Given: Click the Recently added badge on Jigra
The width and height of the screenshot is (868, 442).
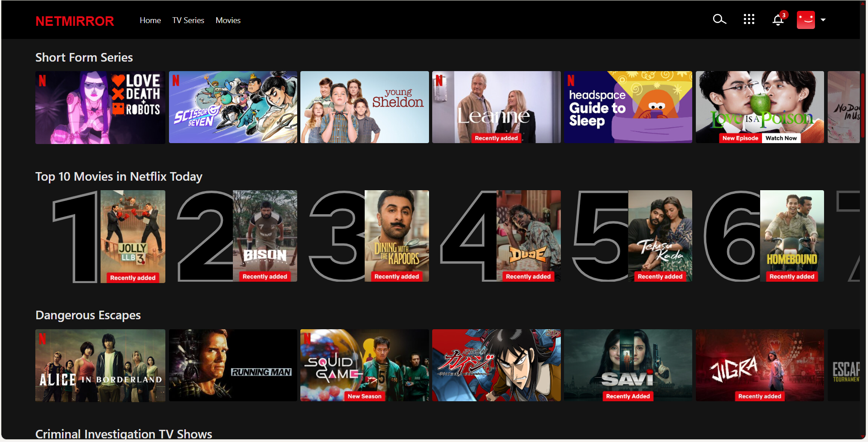Looking at the screenshot, I should [760, 396].
